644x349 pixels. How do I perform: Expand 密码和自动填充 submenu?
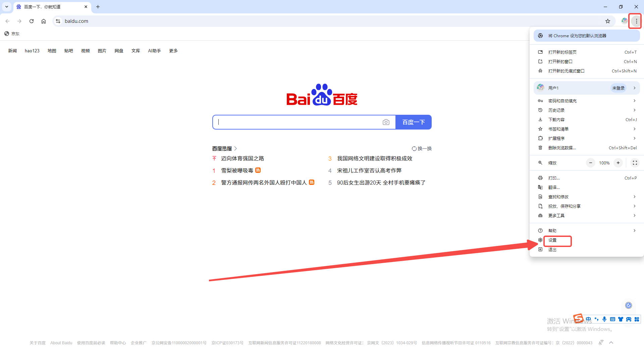[587, 101]
